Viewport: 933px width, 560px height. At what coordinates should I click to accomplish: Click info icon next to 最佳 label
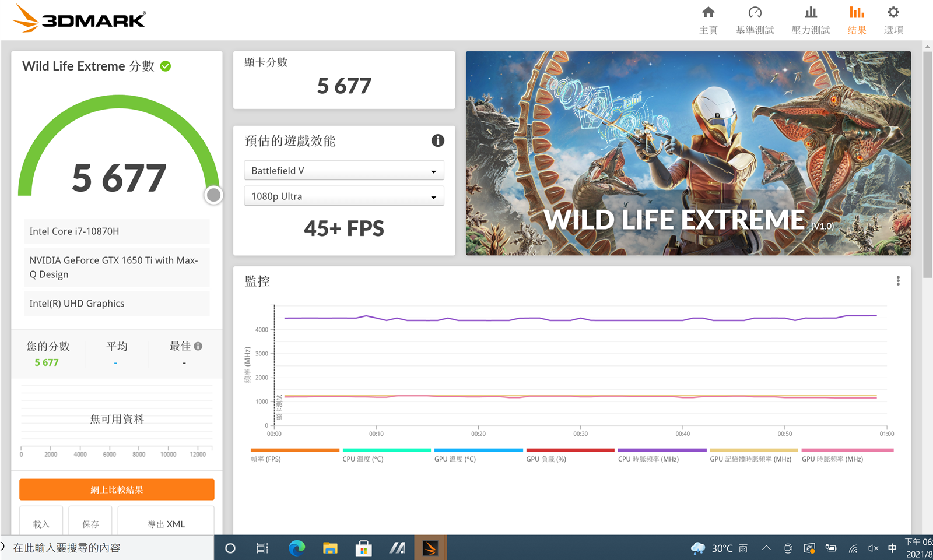pos(198,346)
